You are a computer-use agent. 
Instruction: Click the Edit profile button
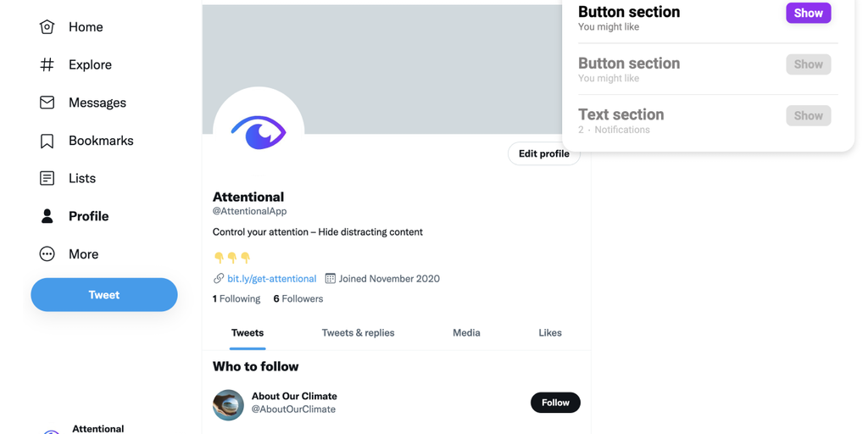pos(543,153)
